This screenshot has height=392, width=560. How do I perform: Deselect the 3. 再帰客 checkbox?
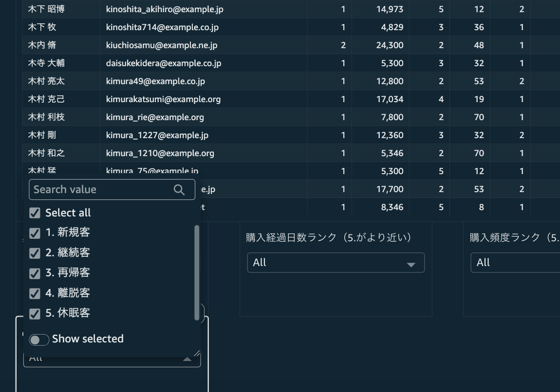click(35, 273)
